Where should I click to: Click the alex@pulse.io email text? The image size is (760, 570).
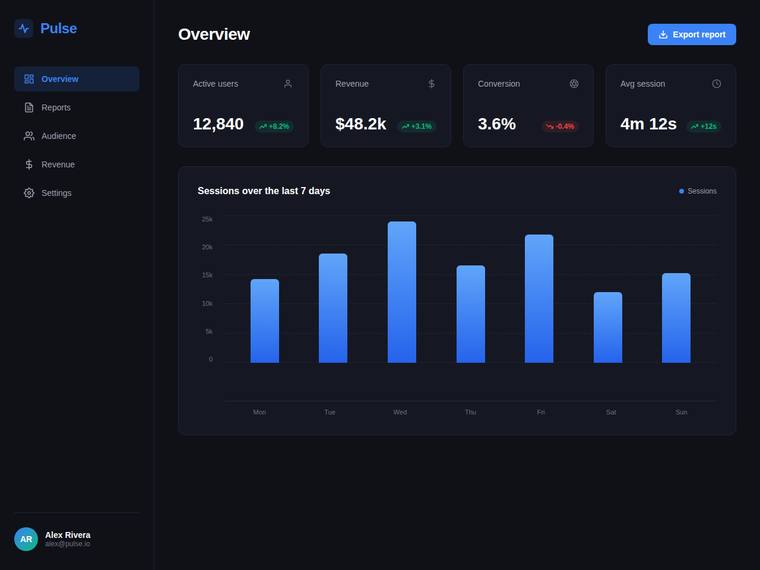pyautogui.click(x=68, y=544)
